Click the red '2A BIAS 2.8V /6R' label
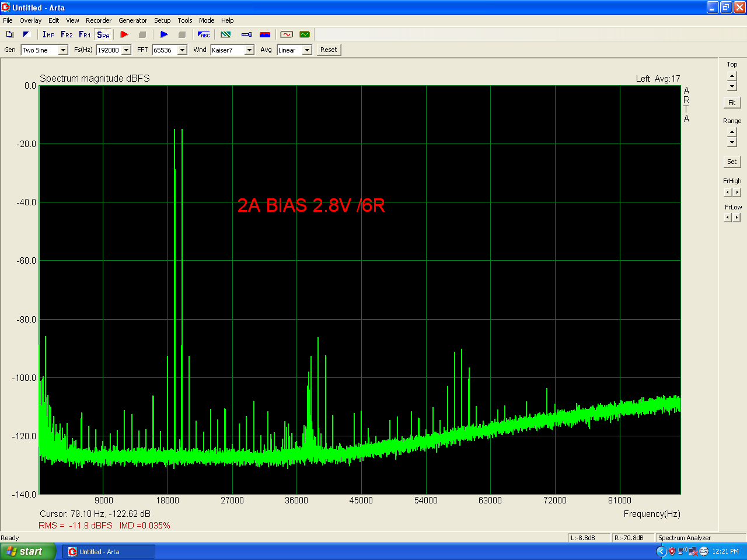Image resolution: width=747 pixels, height=560 pixels. click(311, 205)
